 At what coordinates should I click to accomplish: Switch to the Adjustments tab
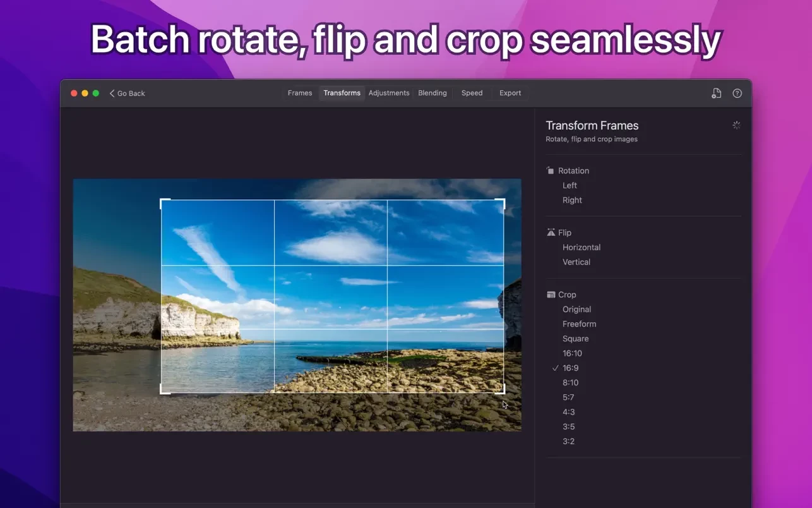389,93
